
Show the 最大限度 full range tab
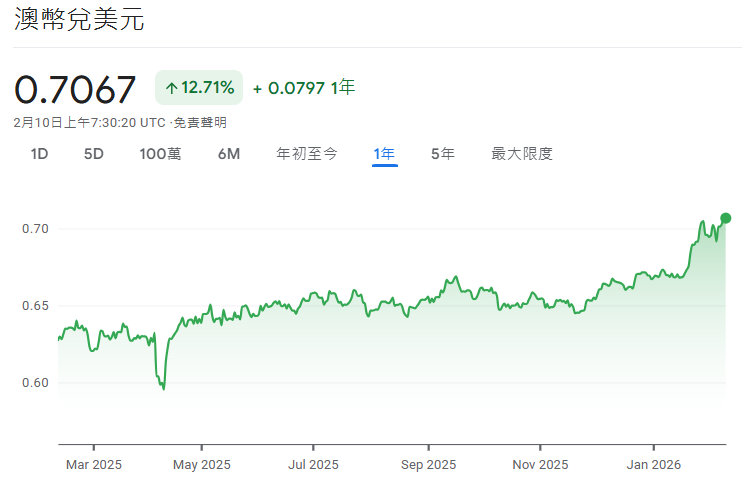pyautogui.click(x=521, y=154)
